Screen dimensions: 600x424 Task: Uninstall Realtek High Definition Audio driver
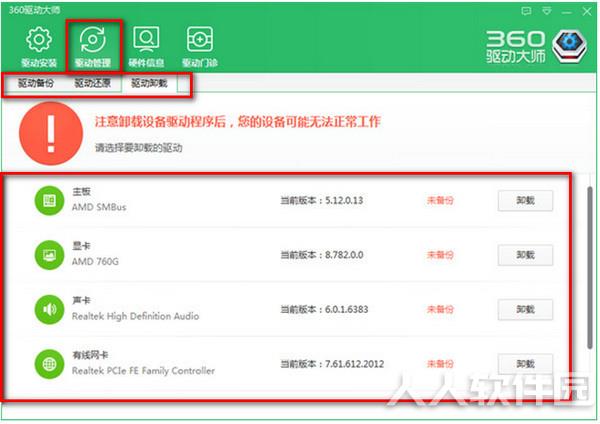tap(525, 309)
